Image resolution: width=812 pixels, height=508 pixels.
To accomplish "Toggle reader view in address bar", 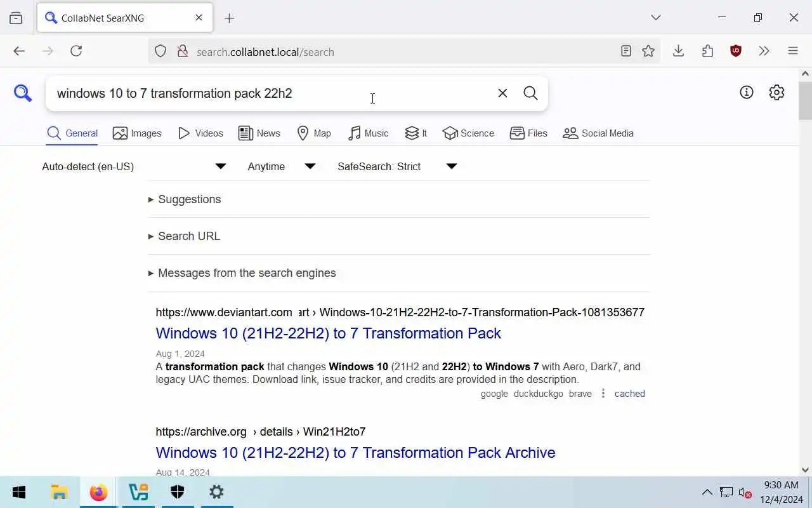I will [x=626, y=51].
